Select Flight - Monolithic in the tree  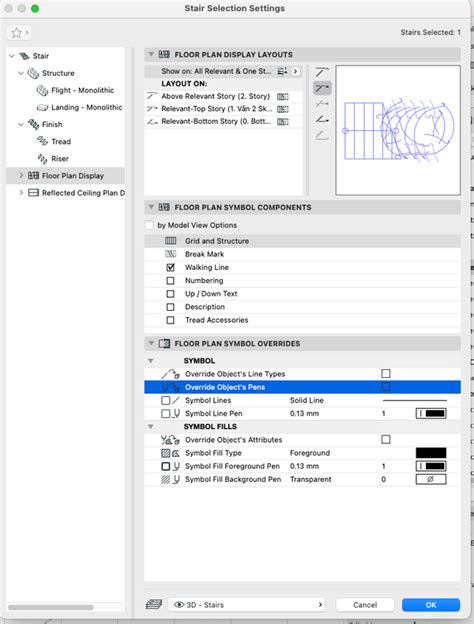82,90
